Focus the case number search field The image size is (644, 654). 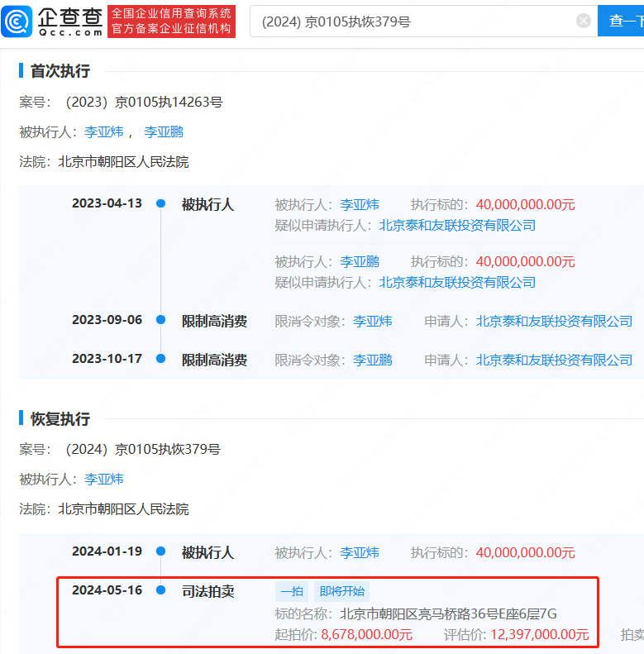point(413,21)
